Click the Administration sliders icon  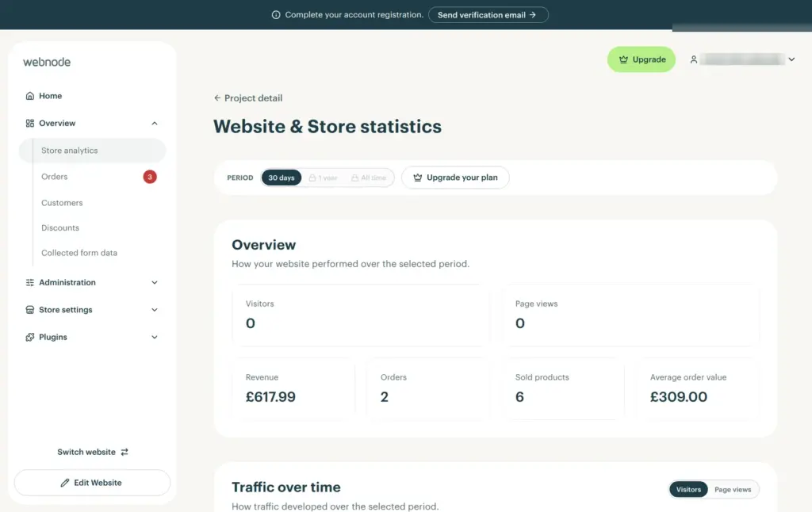30,282
